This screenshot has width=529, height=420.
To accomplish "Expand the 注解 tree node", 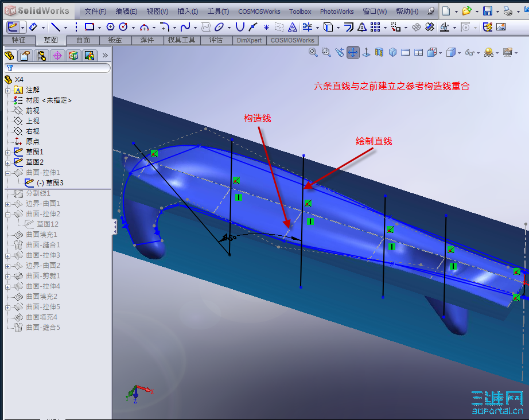I will point(8,91).
